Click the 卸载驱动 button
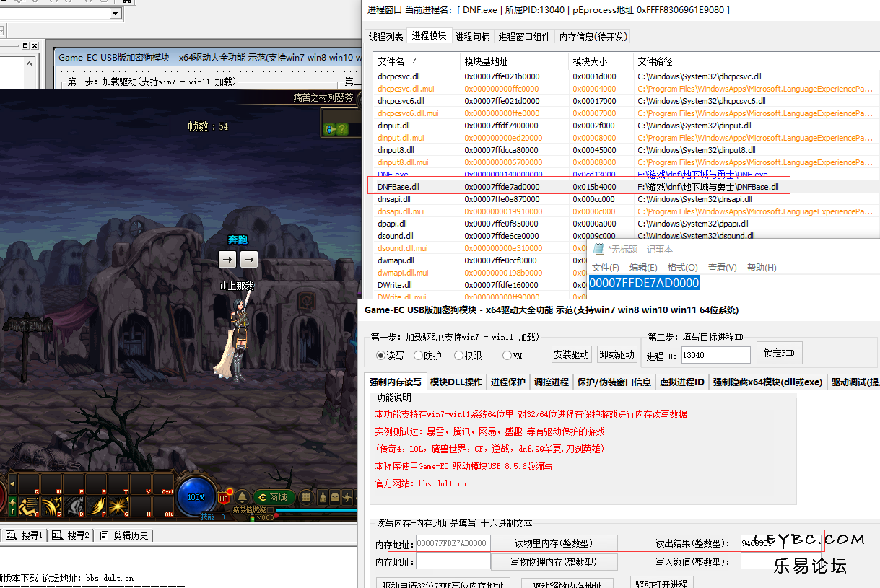Screen dimensions: 880x588 pyautogui.click(x=617, y=354)
